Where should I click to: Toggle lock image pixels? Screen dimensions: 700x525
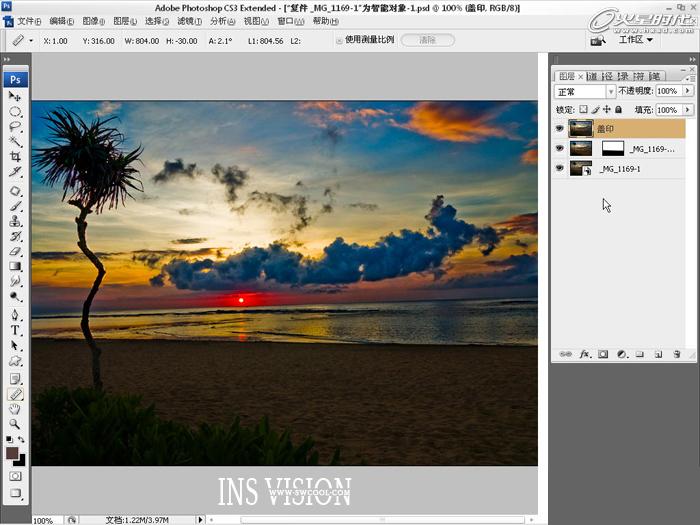pyautogui.click(x=595, y=109)
